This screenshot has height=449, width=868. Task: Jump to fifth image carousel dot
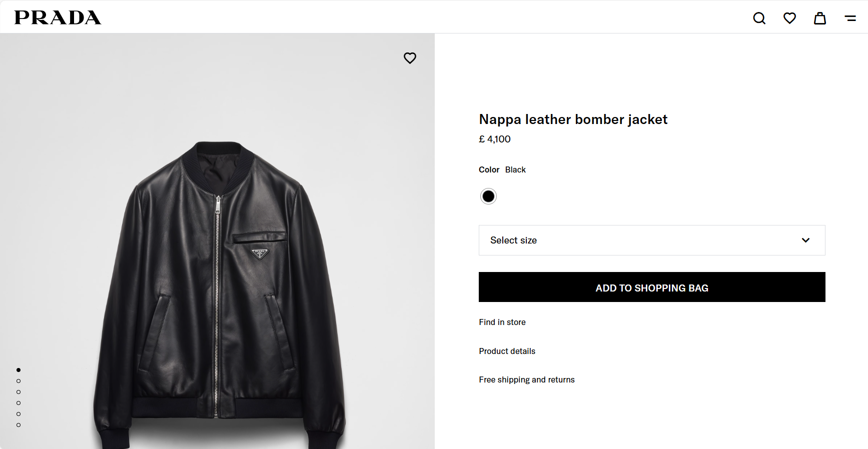coord(19,414)
